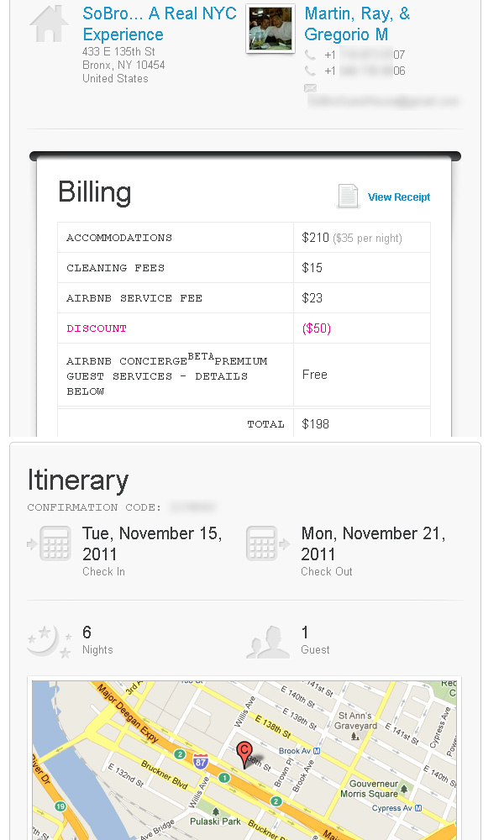Click the Check Out calendar icon
The width and height of the screenshot is (504, 840).
pyautogui.click(x=261, y=543)
